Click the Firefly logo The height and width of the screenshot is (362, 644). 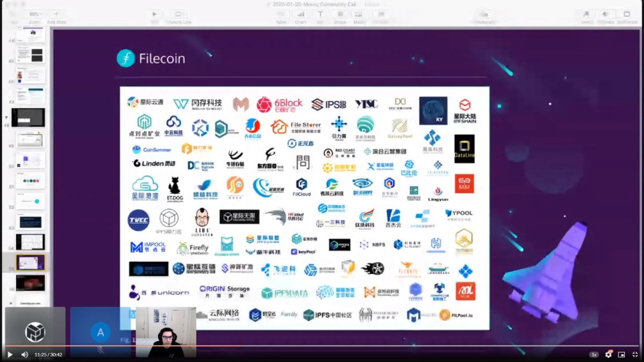point(193,247)
